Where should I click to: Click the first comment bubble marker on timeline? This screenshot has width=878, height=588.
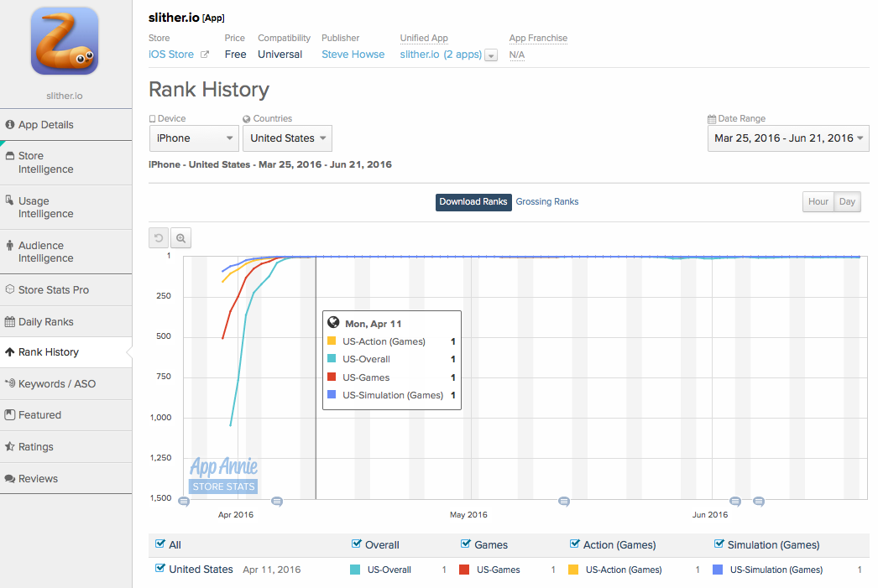point(184,502)
